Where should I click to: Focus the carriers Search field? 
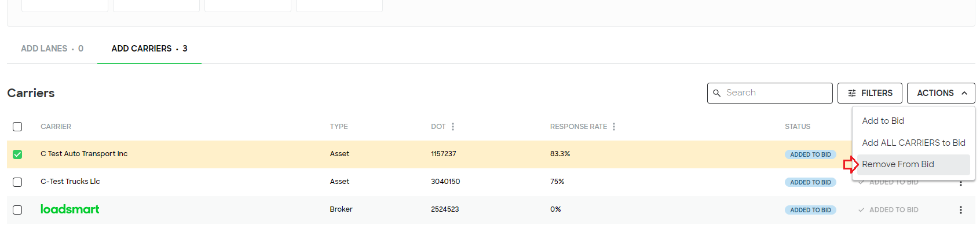tap(770, 93)
